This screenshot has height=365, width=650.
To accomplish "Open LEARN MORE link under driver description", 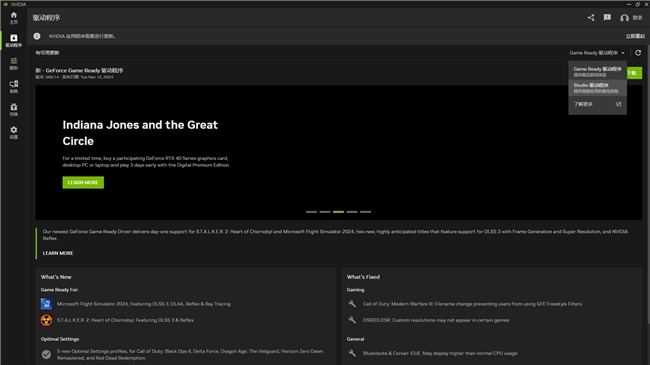I will coord(58,253).
